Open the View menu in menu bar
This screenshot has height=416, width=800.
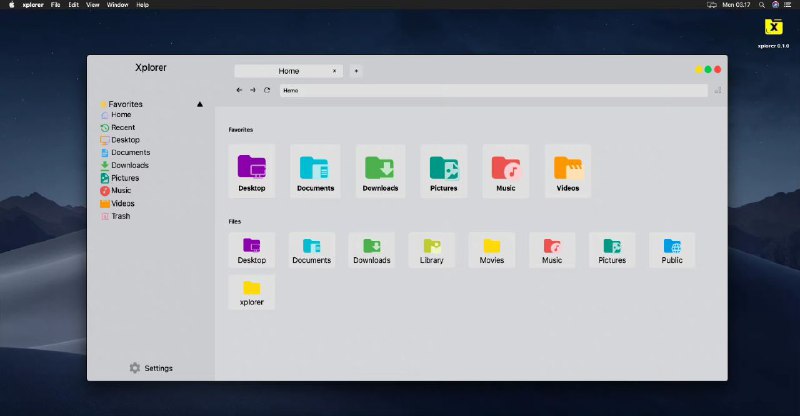[x=93, y=5]
